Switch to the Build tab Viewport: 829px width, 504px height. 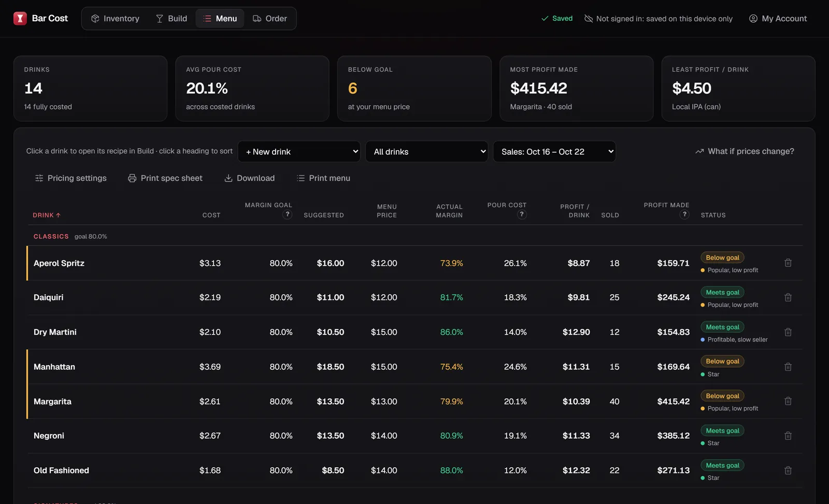171,19
